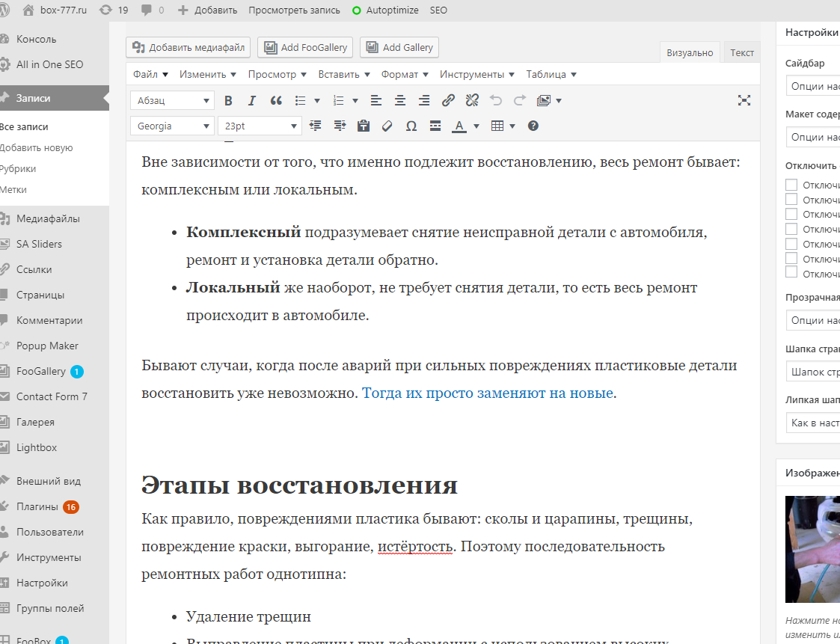The image size is (840, 644).
Task: Open the Файл menu
Action: 150,75
